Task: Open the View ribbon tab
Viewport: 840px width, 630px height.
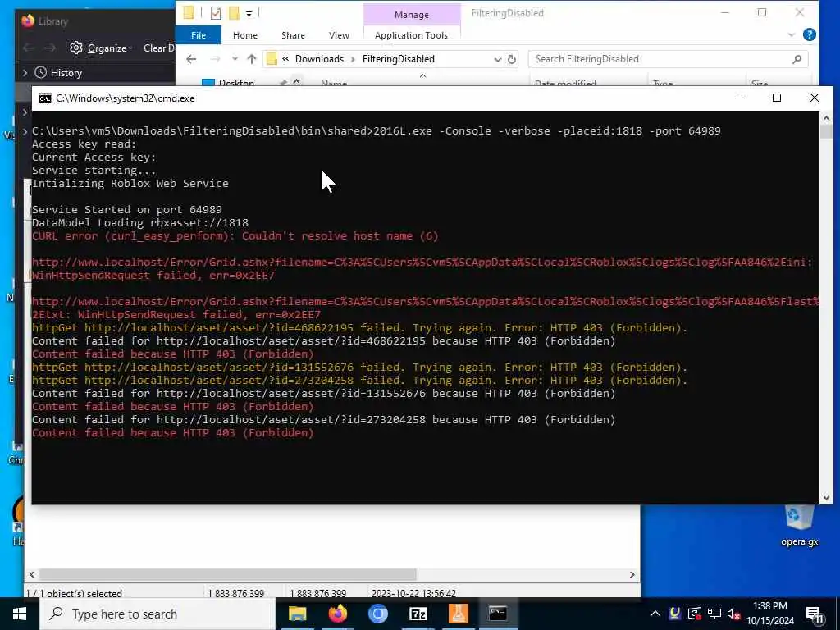Action: pos(339,34)
